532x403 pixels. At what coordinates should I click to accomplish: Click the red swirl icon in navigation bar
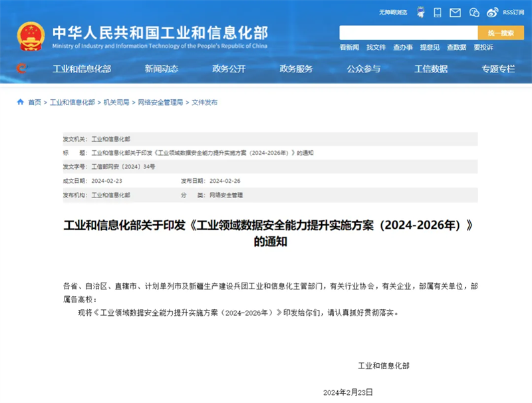(22, 68)
